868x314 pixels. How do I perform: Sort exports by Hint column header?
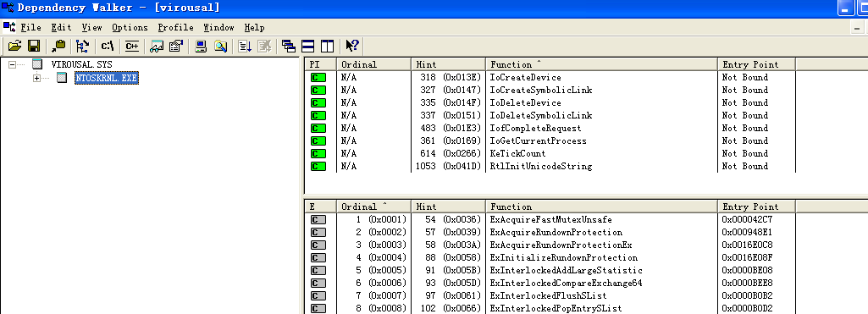pos(448,207)
